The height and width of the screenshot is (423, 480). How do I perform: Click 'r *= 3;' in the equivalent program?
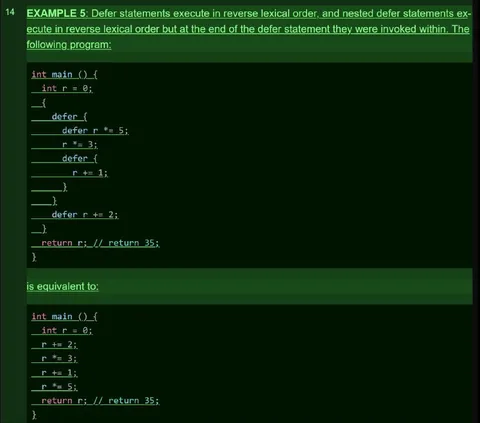pyautogui.click(x=59, y=358)
